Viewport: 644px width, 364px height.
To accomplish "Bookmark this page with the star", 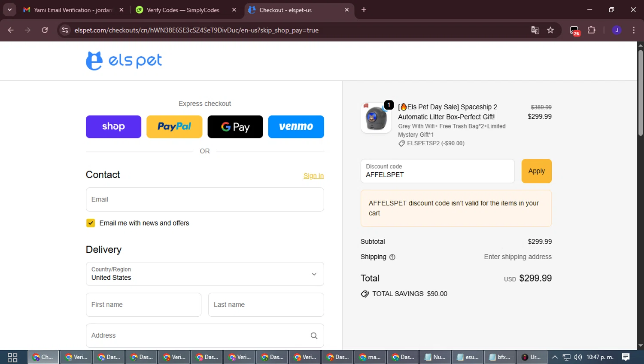I will coord(550,30).
